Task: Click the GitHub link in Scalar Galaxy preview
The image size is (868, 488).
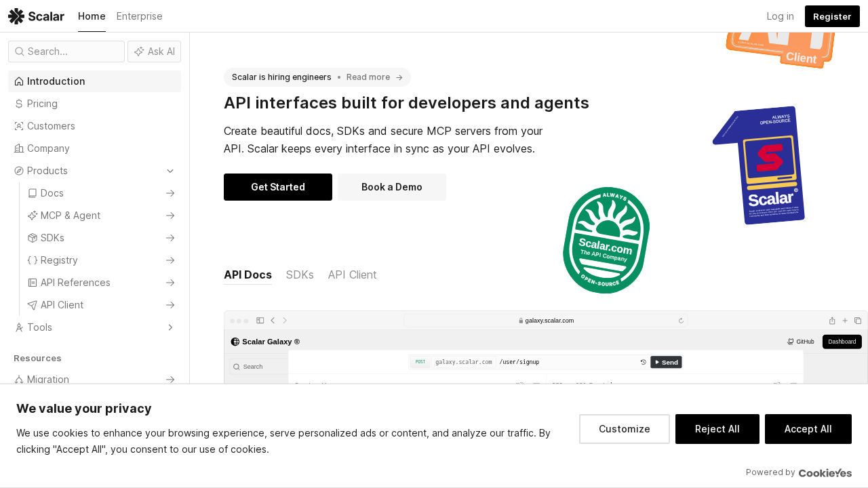Action: [801, 342]
